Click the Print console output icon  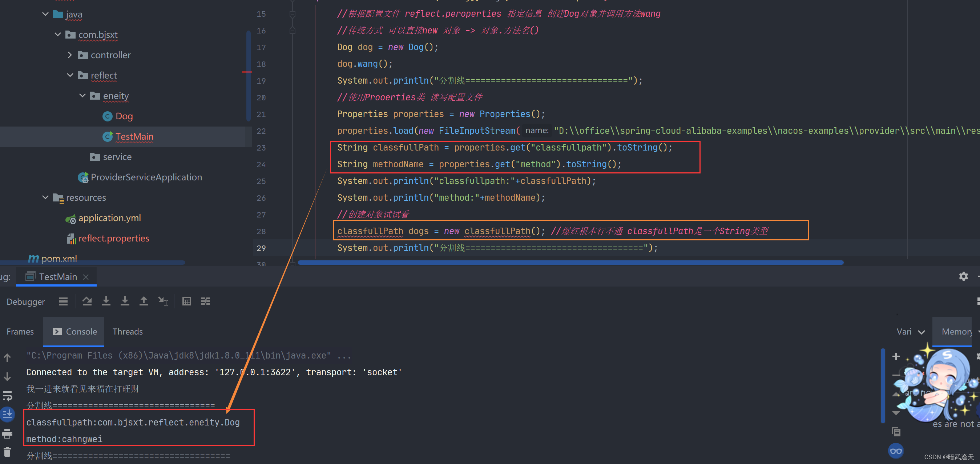(x=7, y=433)
